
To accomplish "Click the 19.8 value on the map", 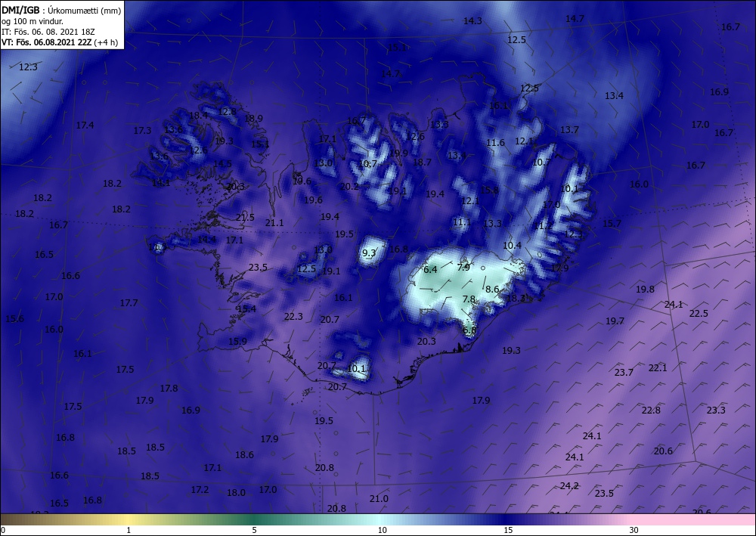I will [x=645, y=290].
